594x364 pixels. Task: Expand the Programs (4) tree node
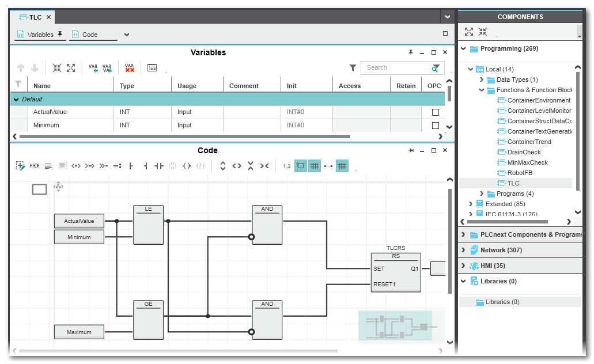[x=482, y=194]
